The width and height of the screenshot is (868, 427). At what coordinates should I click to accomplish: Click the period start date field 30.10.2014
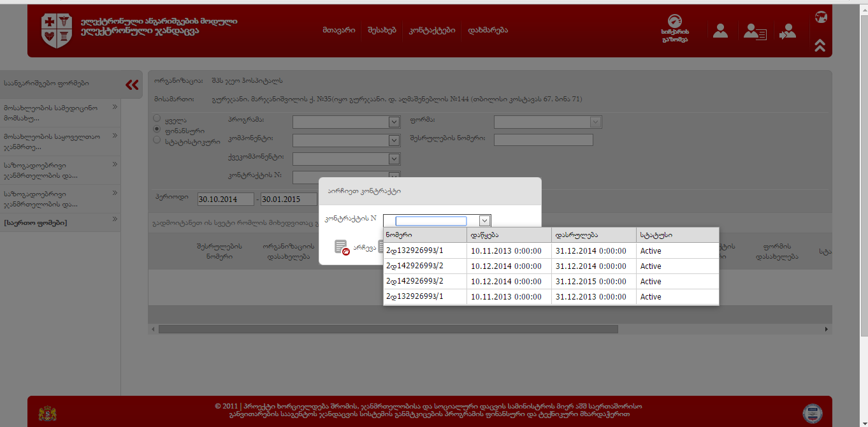coord(225,199)
